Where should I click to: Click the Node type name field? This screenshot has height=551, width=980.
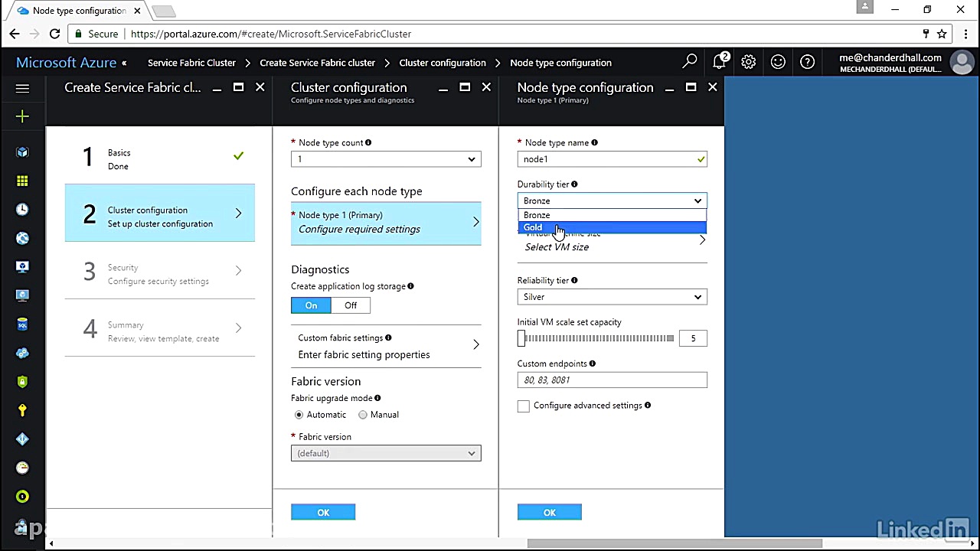pos(612,159)
